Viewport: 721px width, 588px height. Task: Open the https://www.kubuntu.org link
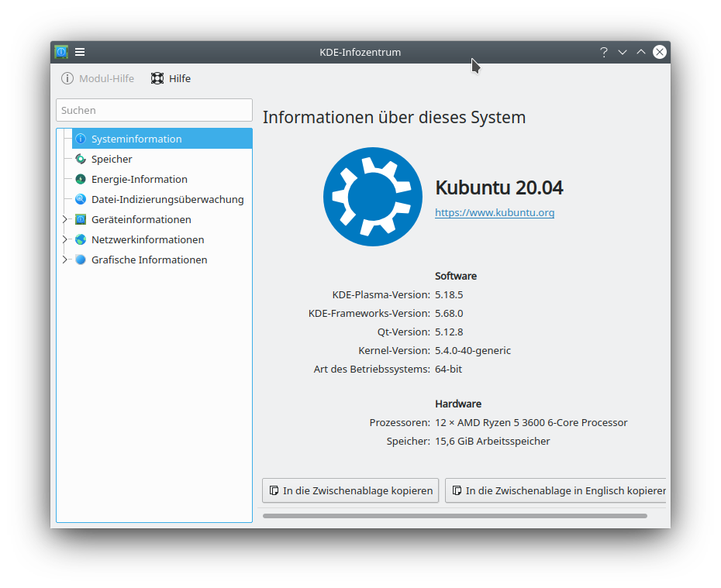495,213
